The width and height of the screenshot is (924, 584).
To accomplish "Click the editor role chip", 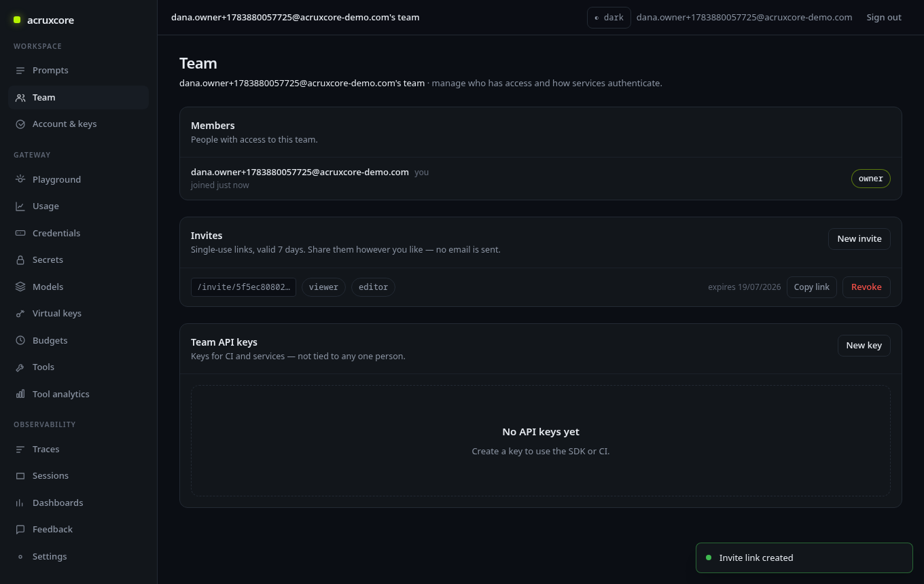I will 373,287.
